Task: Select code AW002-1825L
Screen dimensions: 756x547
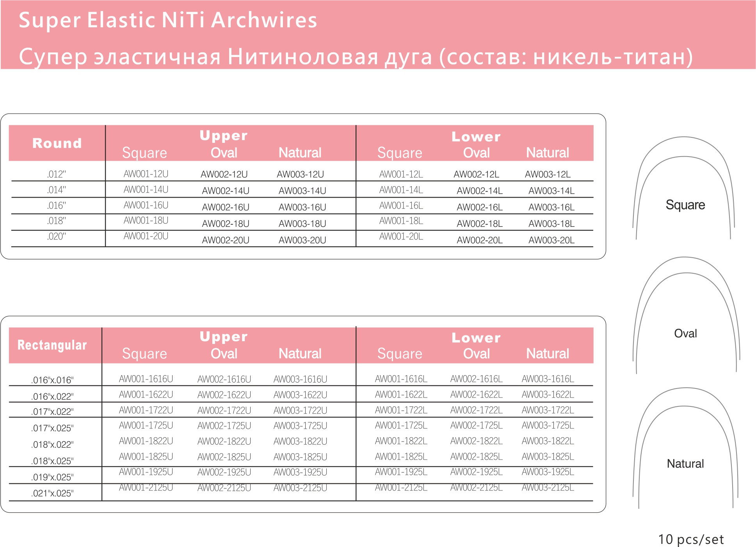Action: (x=477, y=456)
